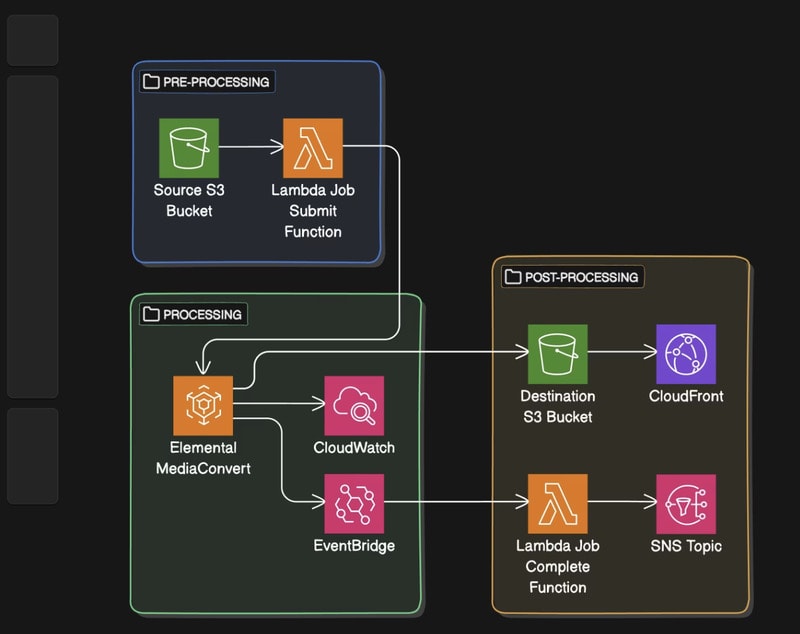This screenshot has width=800, height=634.
Task: Select arrow between Source S3 Bucket and Lambda
Action: point(250,148)
